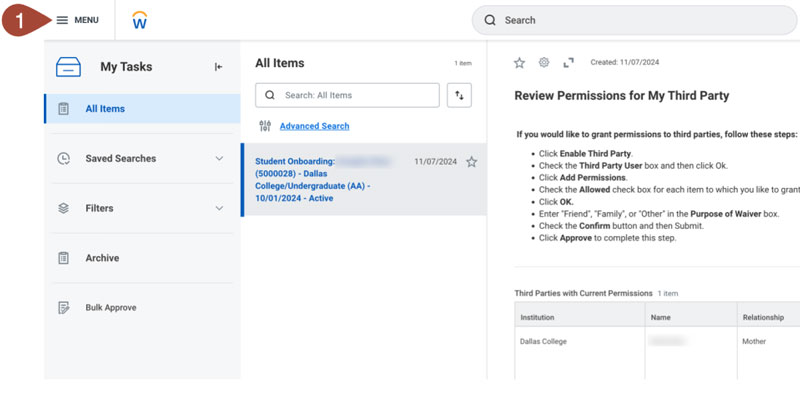
Task: Click the Workday logo
Action: pos(140,20)
